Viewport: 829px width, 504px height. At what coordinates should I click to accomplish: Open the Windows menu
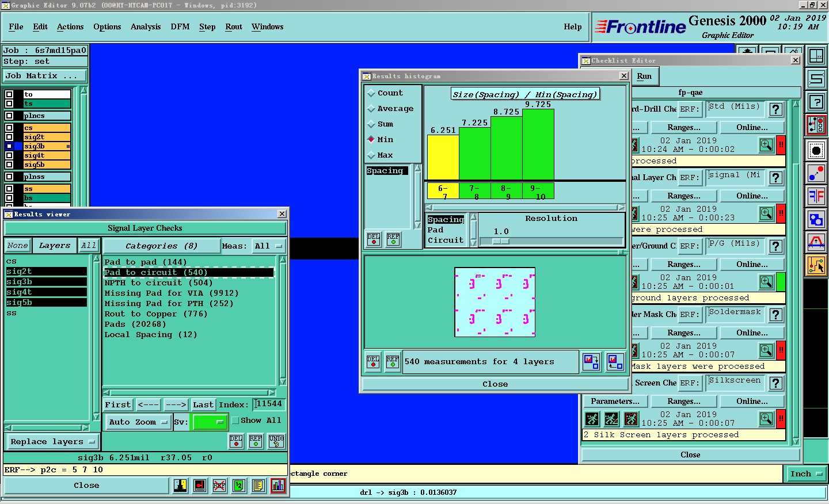tap(268, 27)
